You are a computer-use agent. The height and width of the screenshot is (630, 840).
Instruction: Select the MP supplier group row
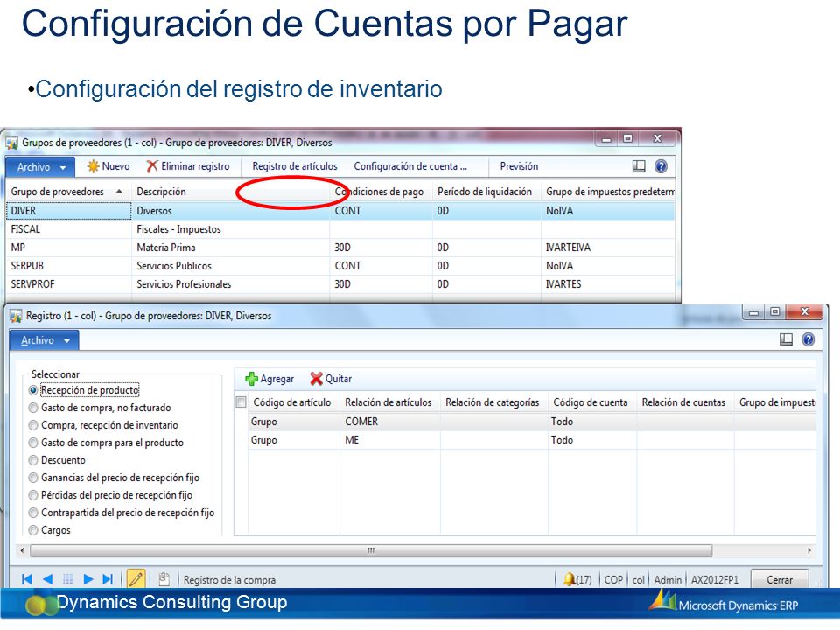[x=340, y=248]
